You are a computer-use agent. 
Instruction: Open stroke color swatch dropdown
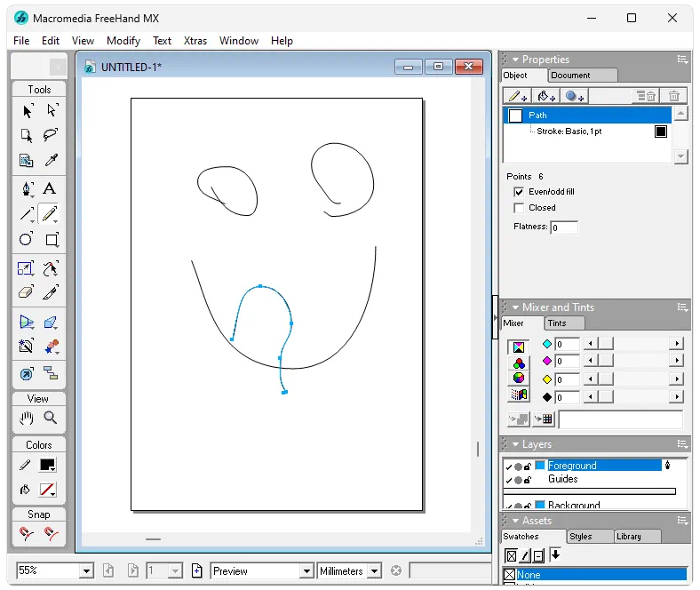coord(47,465)
